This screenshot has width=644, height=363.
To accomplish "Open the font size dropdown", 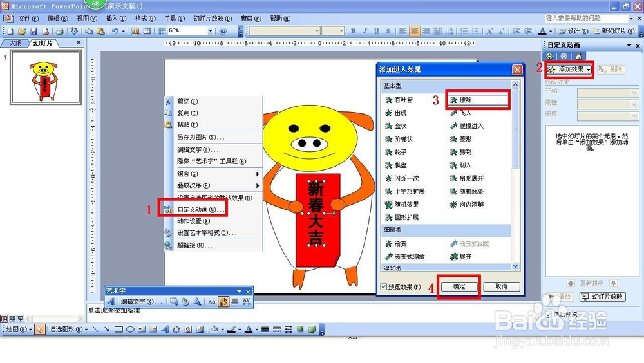I will pyautogui.click(x=341, y=31).
